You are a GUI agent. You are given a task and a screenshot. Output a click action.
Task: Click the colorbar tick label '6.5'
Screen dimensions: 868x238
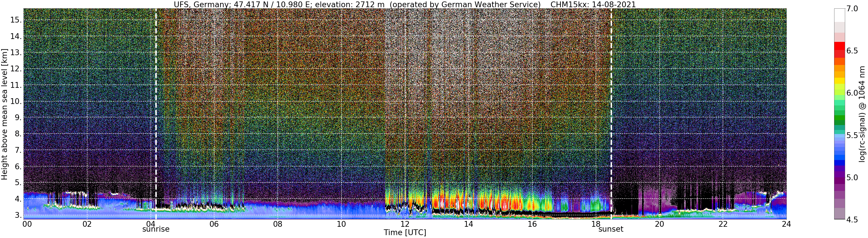pyautogui.click(x=852, y=51)
